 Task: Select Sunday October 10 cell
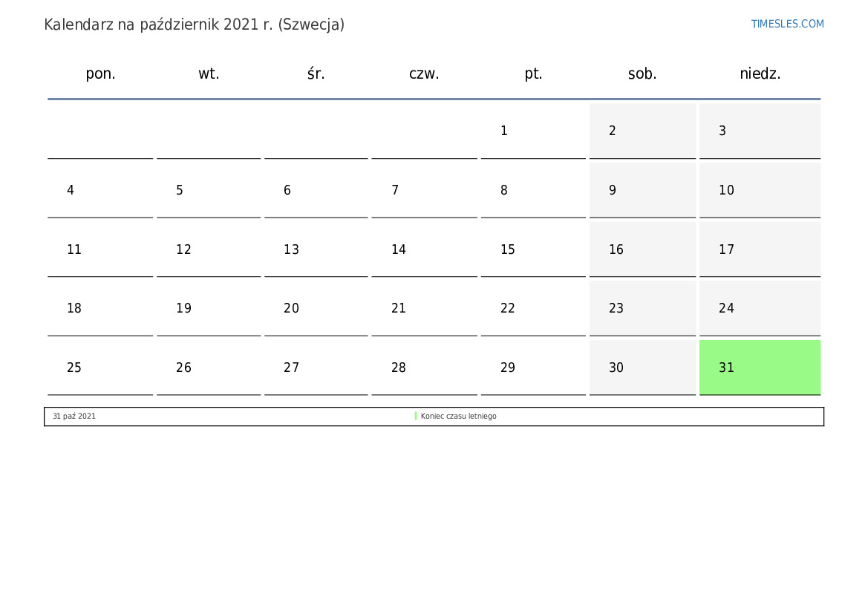760,190
